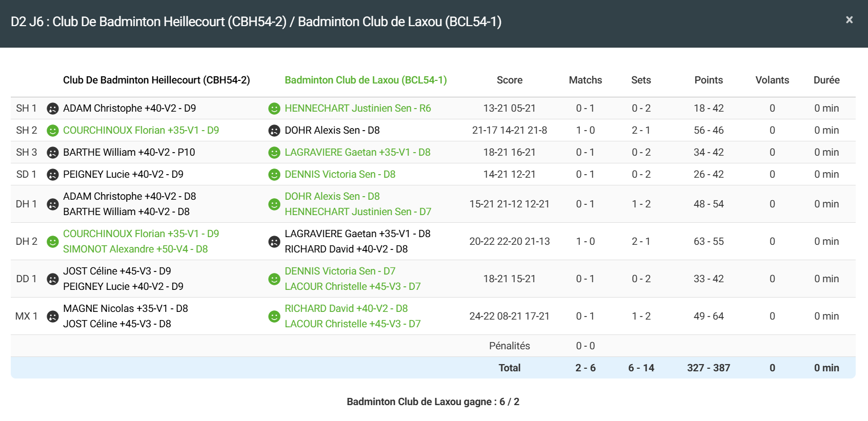Viewport: 868px width, 421px height.
Task: Click the Pénalités row label
Action: click(509, 346)
